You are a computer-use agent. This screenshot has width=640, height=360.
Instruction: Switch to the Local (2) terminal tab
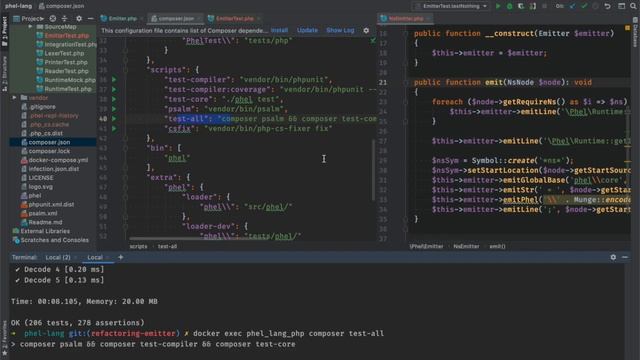tap(58, 257)
